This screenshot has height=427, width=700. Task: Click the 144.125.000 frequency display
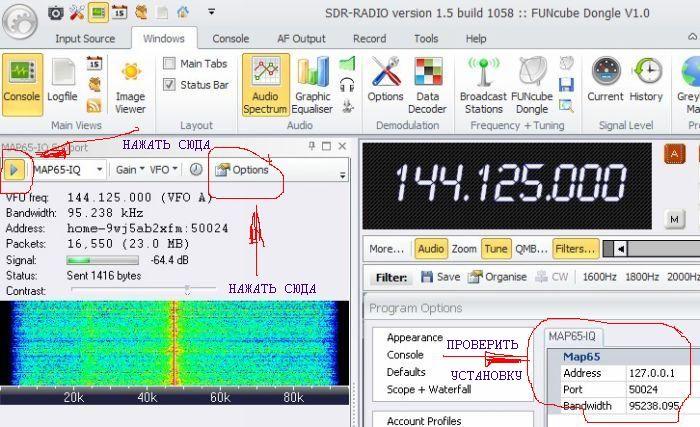[507, 185]
